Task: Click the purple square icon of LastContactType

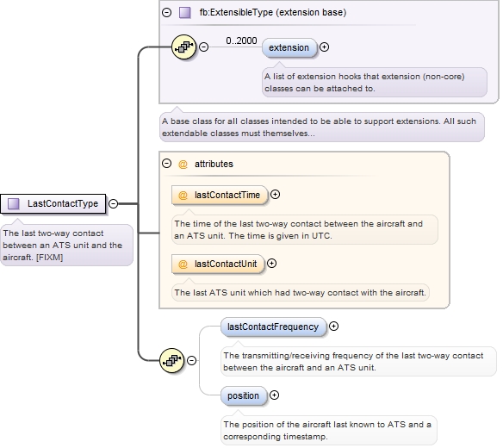Action: pos(14,203)
